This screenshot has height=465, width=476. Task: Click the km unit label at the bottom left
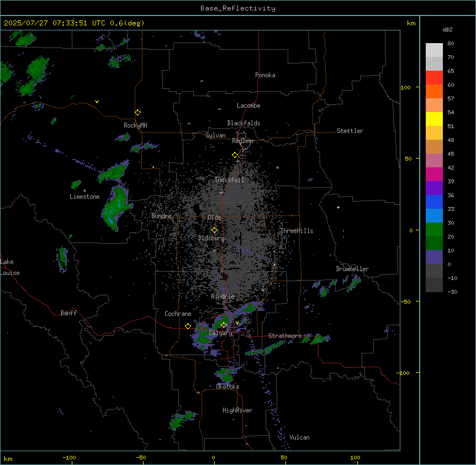(8, 459)
